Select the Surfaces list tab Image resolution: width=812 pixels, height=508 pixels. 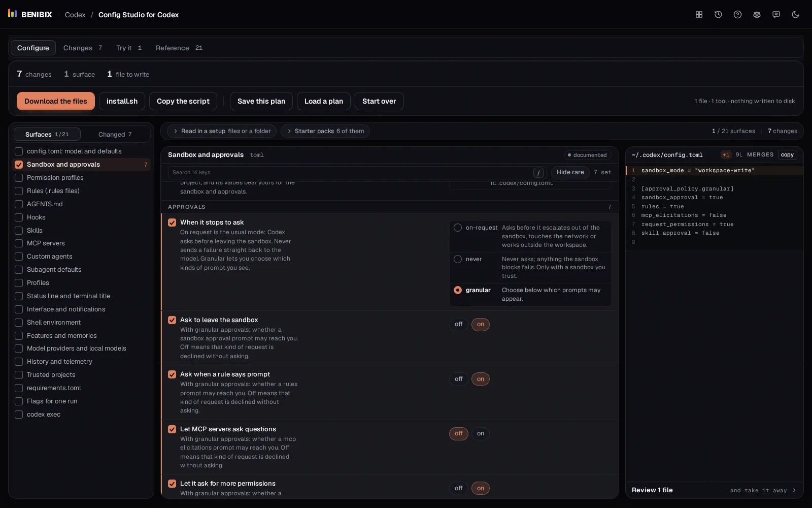47,134
